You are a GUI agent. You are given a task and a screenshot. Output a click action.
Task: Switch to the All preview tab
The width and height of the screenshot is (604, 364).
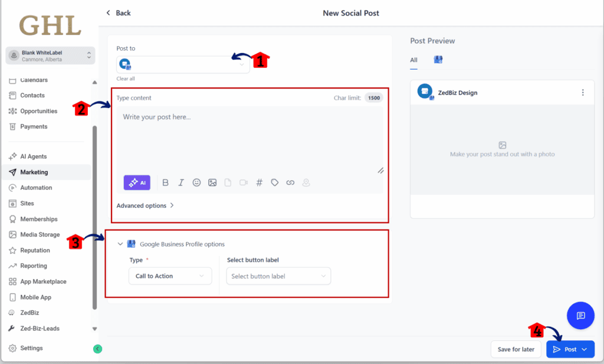pos(413,60)
